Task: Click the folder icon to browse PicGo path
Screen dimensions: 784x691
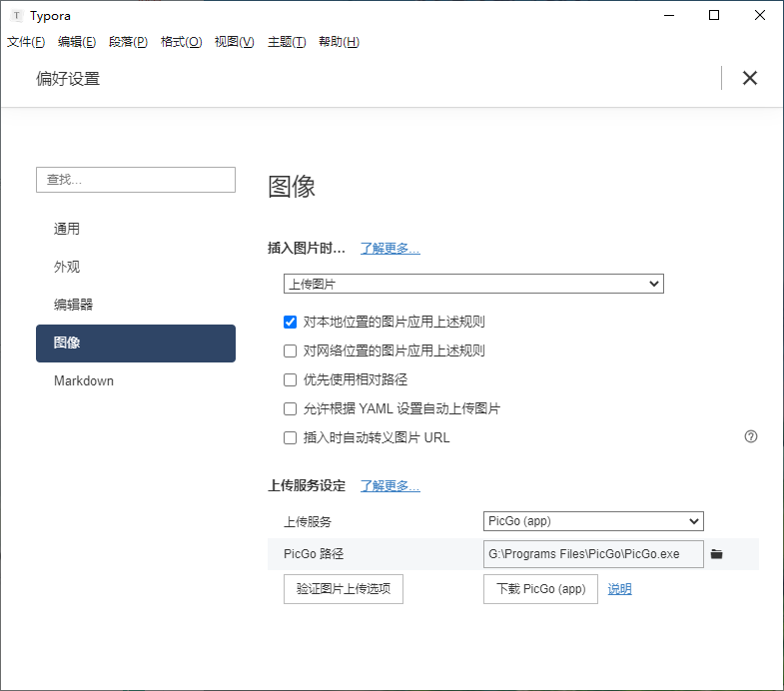Action: click(716, 554)
